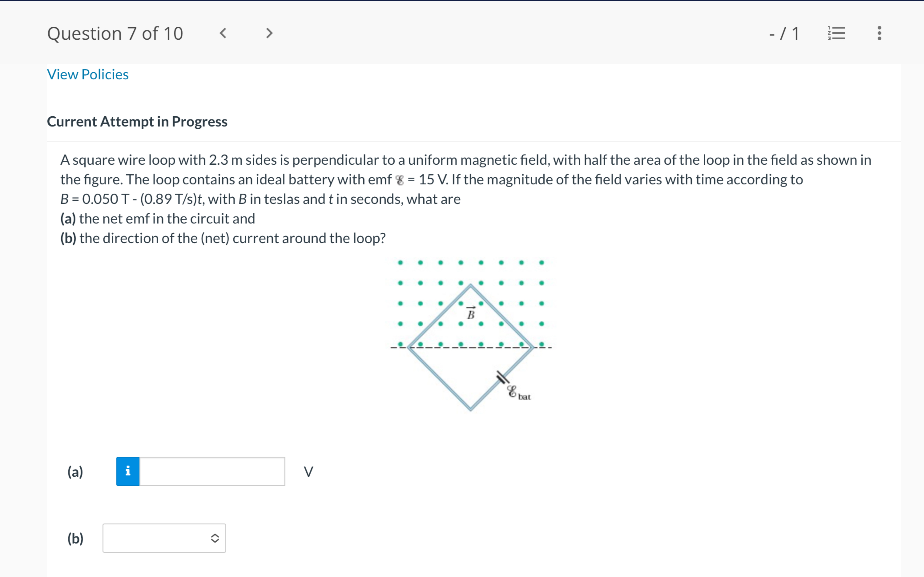Click the blue info icon beside answer (a)
This screenshot has height=577, width=924.
click(128, 472)
